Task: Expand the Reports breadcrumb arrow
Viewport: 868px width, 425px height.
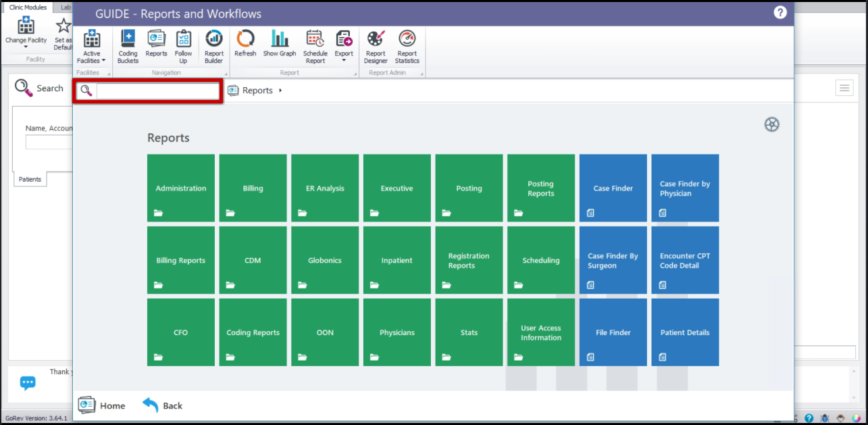Action: [x=280, y=91]
